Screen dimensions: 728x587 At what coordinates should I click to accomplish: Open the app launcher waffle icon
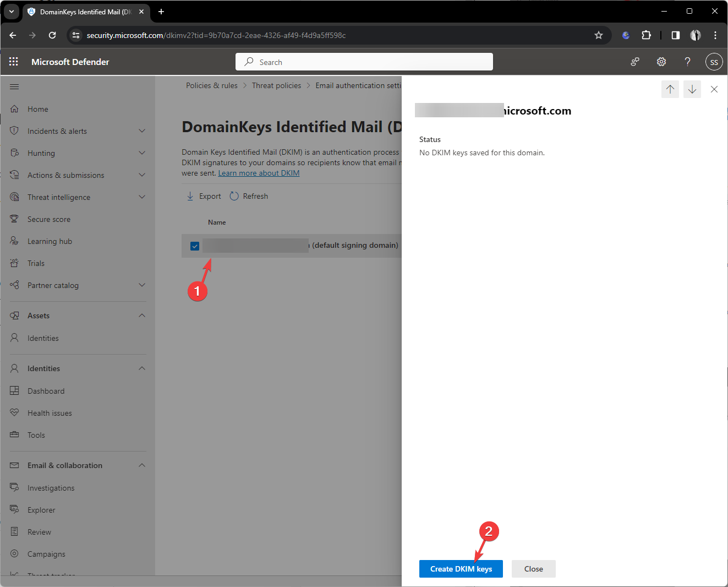click(x=14, y=62)
